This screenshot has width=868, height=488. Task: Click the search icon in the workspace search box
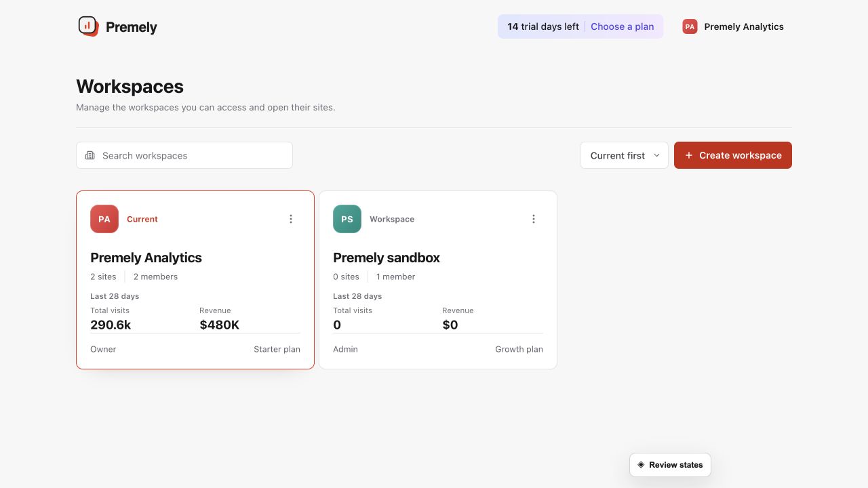(90, 155)
